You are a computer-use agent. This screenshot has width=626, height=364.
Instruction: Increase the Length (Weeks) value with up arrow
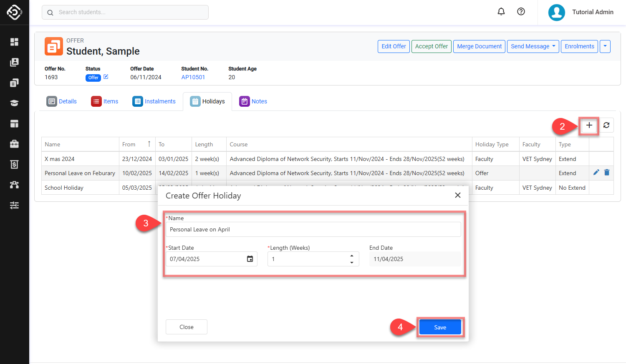tap(352, 256)
